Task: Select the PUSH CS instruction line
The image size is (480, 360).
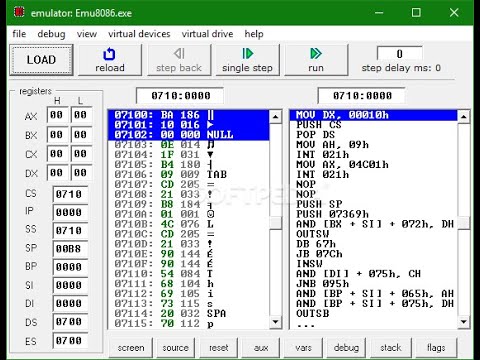Action: 373,125
